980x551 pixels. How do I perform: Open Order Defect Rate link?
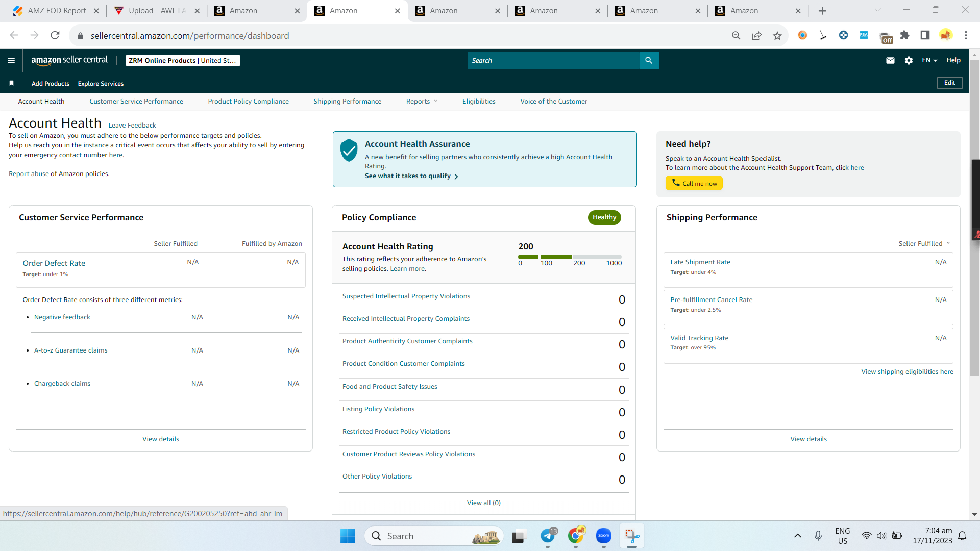(x=54, y=263)
